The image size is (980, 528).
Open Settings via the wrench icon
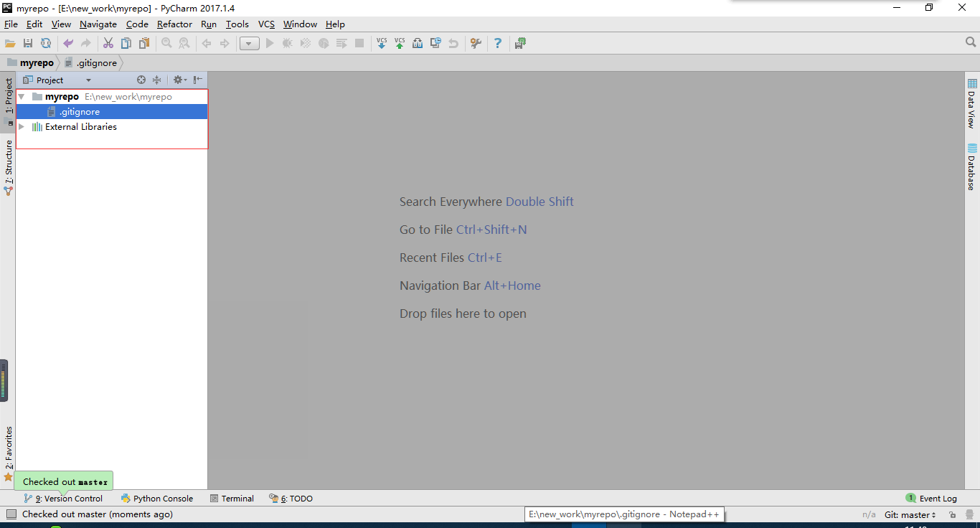click(x=476, y=44)
